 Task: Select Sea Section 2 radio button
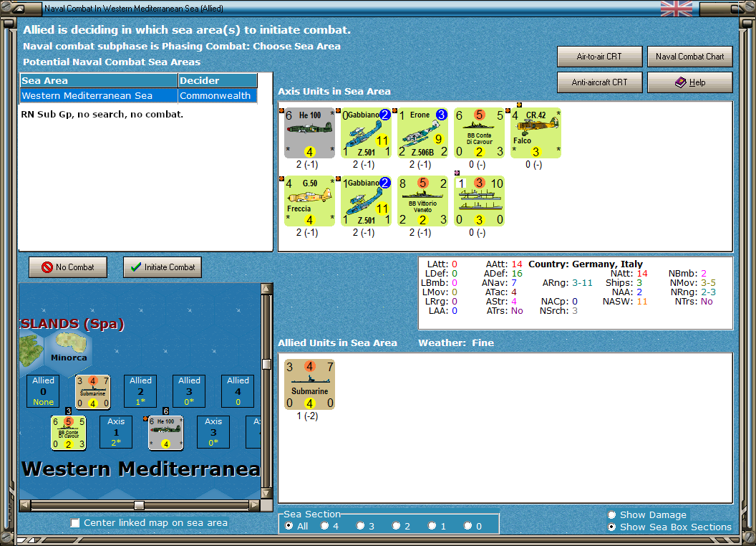click(x=396, y=526)
